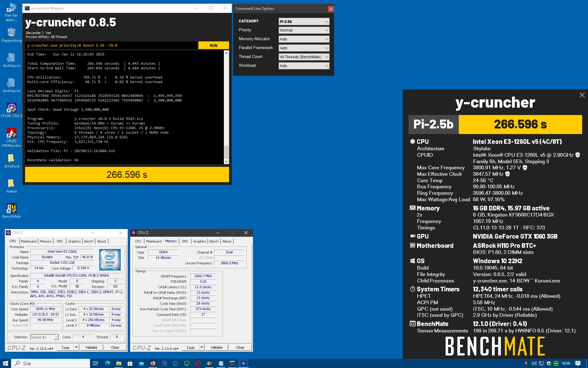Click Validate in CPU-Z memory window
The height and width of the screenshot is (368, 588).
[217, 347]
